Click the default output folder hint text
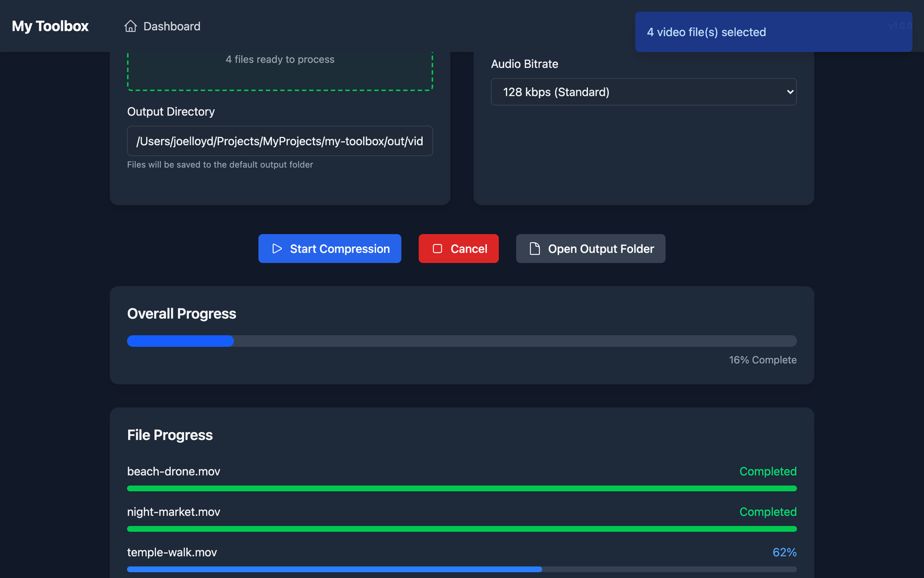Viewport: 924px width, 578px height. pos(220,165)
